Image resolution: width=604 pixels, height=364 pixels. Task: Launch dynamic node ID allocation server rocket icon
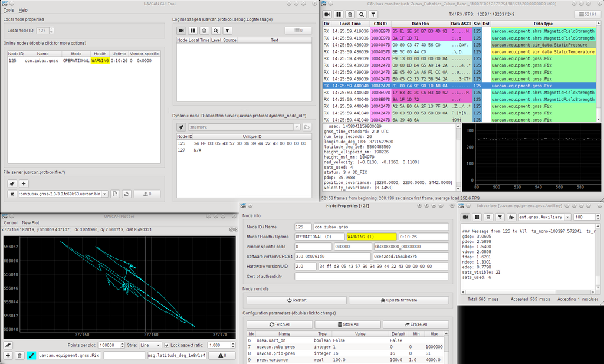(181, 127)
